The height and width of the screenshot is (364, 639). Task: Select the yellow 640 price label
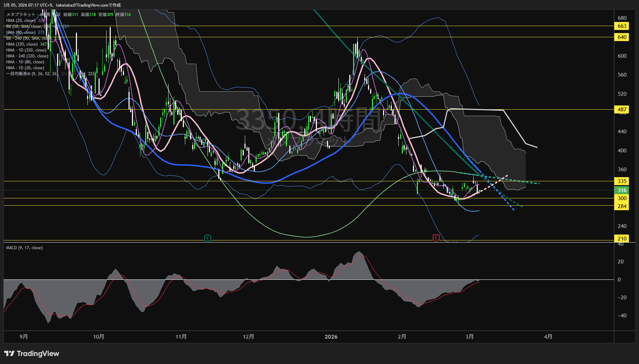(x=622, y=37)
